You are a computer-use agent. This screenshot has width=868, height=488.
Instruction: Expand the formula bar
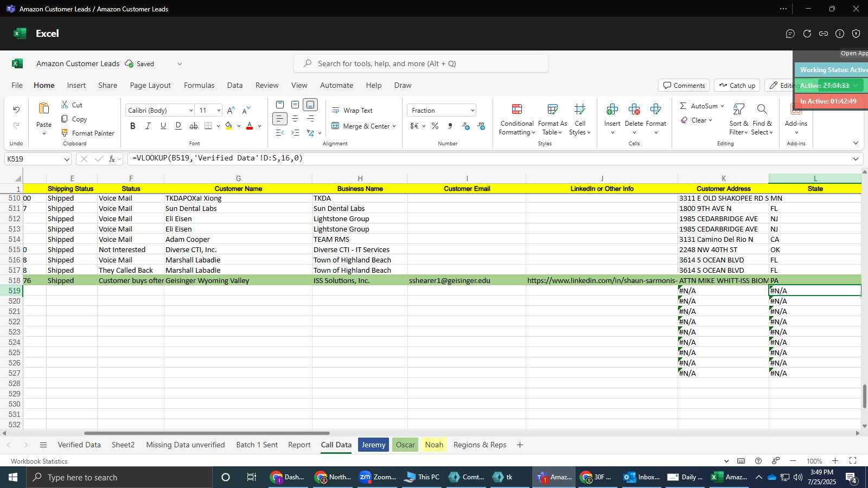tap(856, 159)
